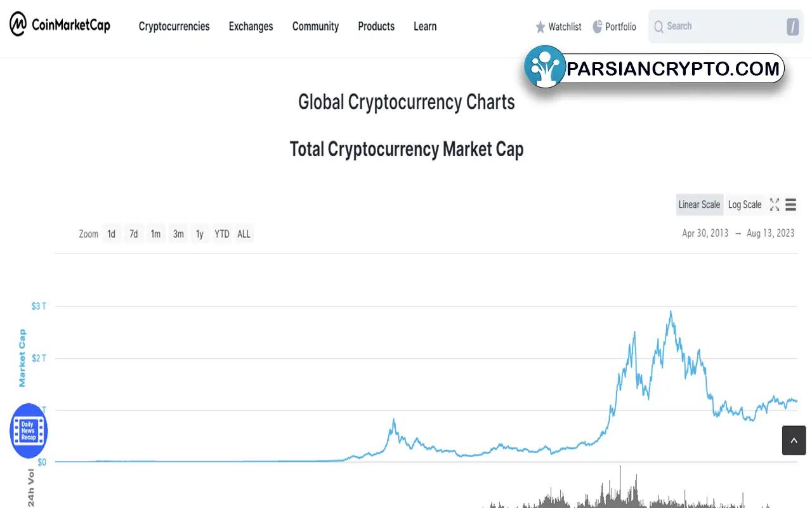812x508 pixels.
Task: Click the CoinMarketCap logo
Action: tap(60, 25)
